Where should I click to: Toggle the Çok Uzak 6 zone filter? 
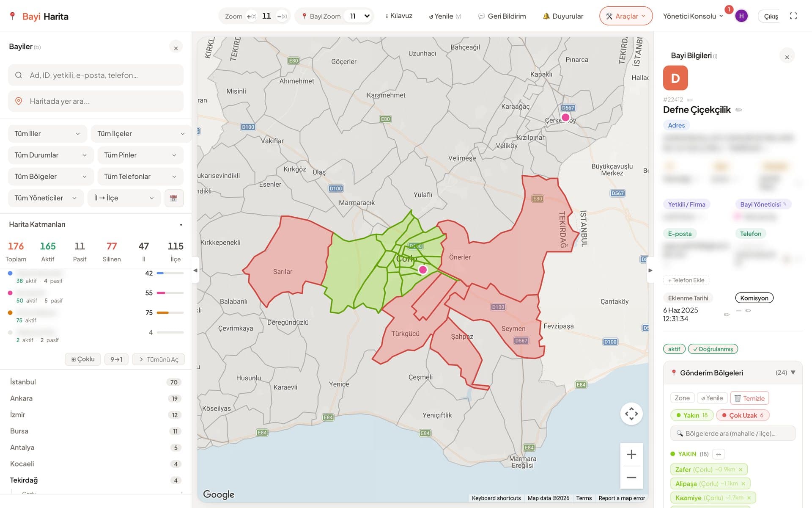(x=743, y=415)
